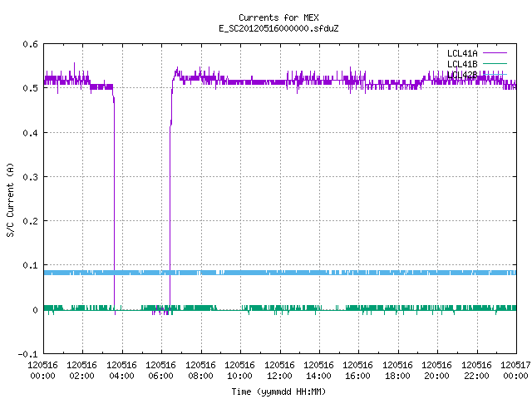Click the green LCL41B legend line sample

495,63
